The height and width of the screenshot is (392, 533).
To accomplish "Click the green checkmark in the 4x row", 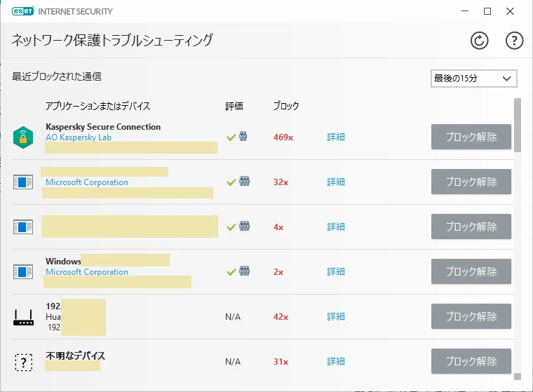I will click(231, 227).
